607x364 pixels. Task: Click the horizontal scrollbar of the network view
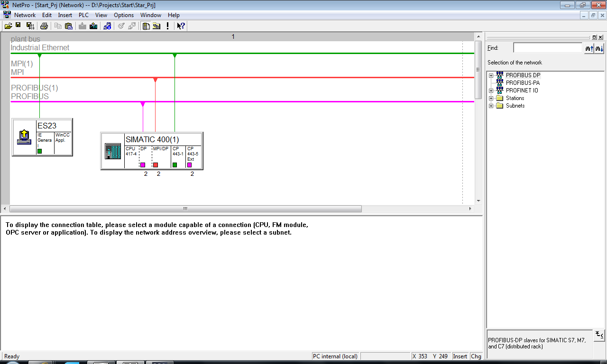click(185, 209)
